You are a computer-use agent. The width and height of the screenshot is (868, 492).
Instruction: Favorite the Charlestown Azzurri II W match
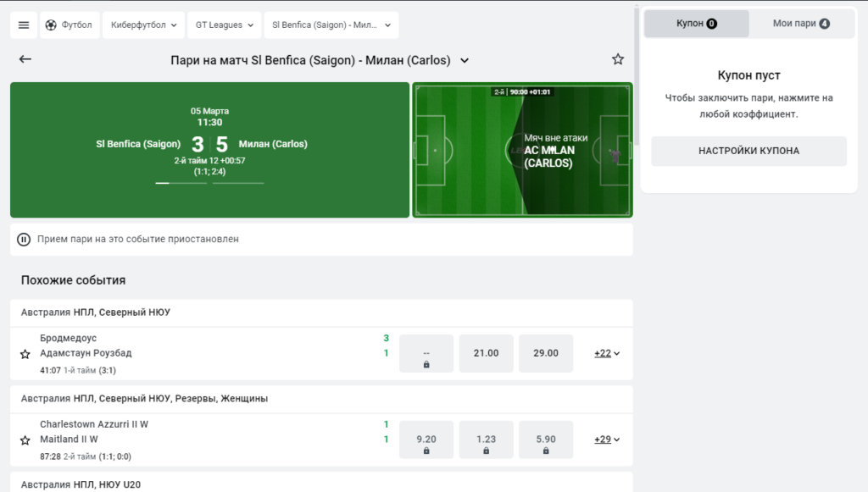(x=25, y=440)
